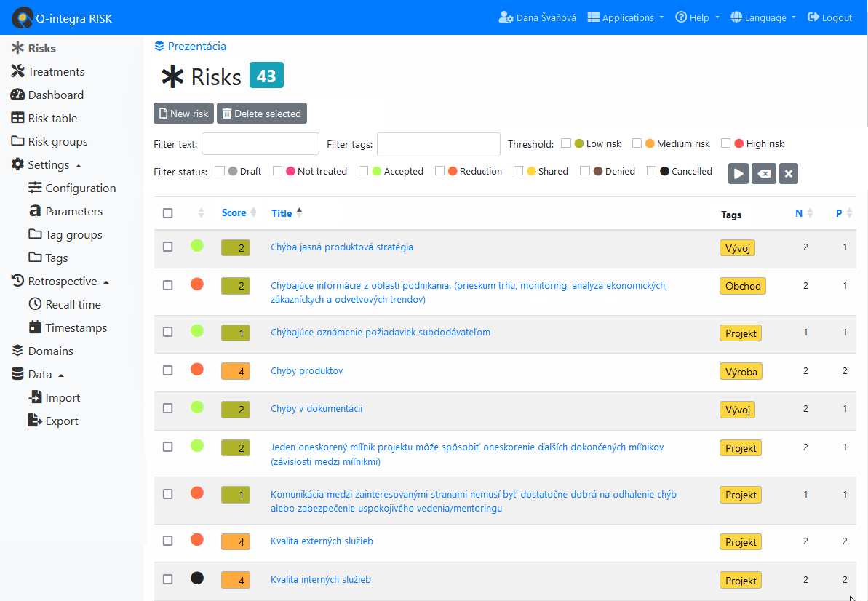Image resolution: width=868 pixels, height=601 pixels.
Task: Click the Tags folder icon
Action: pyautogui.click(x=35, y=258)
